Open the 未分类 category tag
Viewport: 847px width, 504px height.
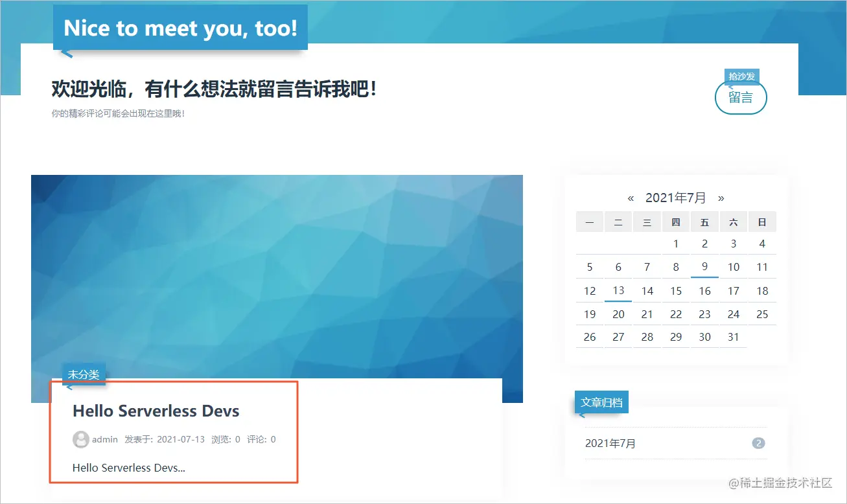tap(84, 374)
